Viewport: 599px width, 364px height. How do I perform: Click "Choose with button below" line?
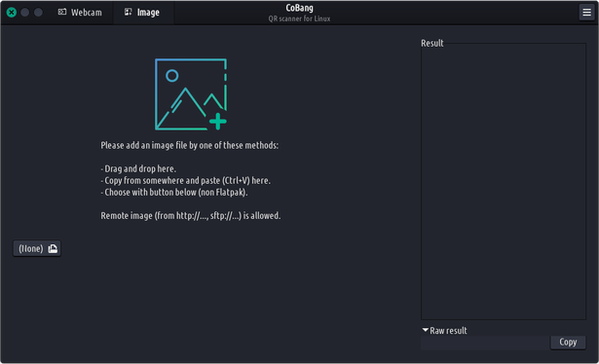coord(174,193)
